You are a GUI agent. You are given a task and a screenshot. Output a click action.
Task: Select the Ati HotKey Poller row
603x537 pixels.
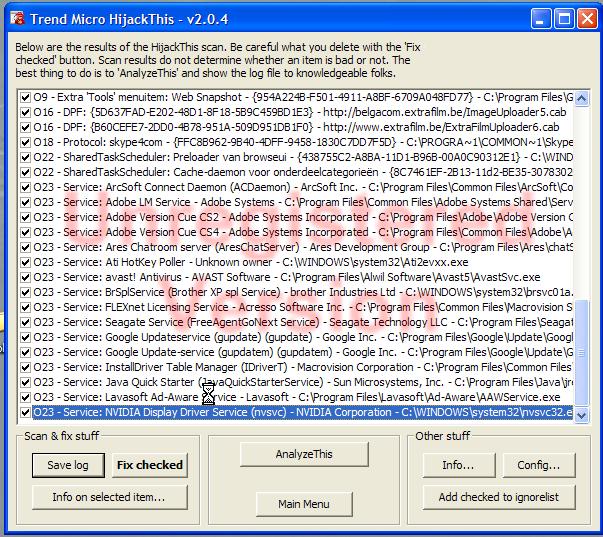(x=251, y=262)
